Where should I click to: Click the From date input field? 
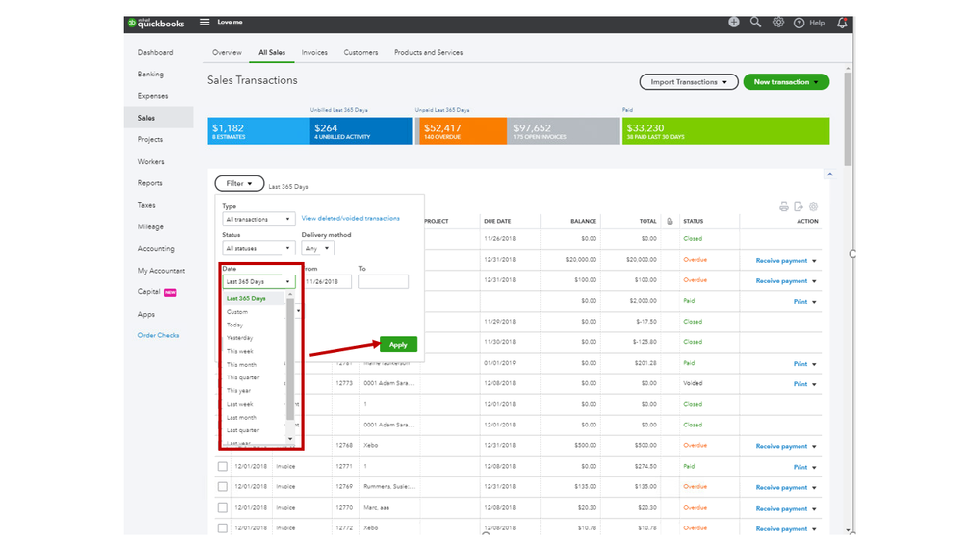pyautogui.click(x=328, y=281)
